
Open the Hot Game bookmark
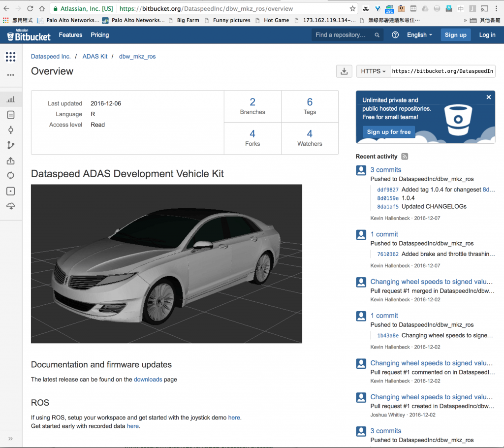click(273, 21)
